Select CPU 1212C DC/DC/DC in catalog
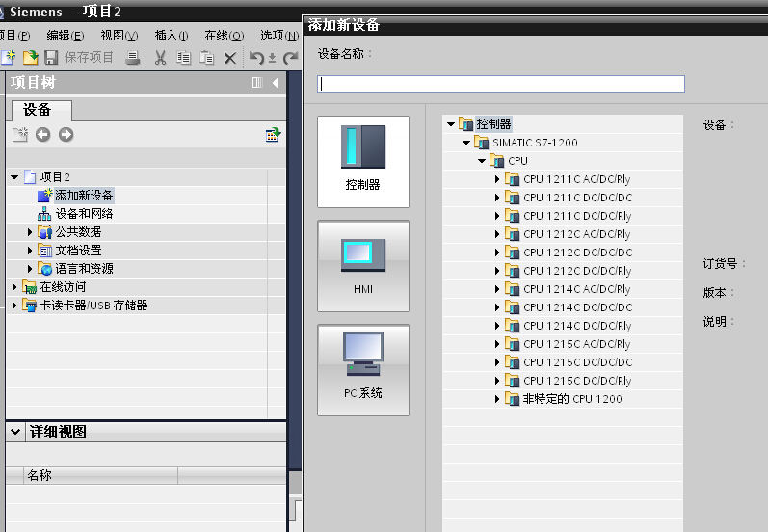768x532 pixels. pyautogui.click(x=577, y=253)
